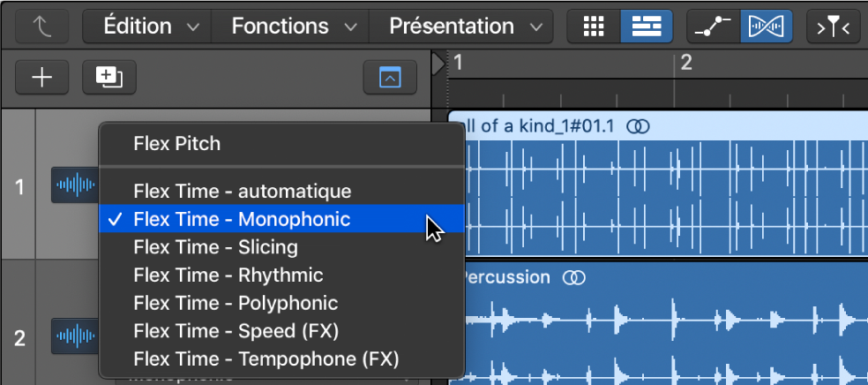Screen dimensions: 868x385
Task: Toggle the Show/Hide Flex button
Action: 767,26
